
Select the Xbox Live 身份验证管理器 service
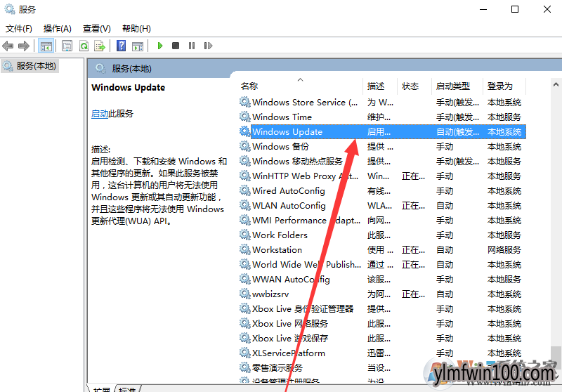click(x=382, y=309)
